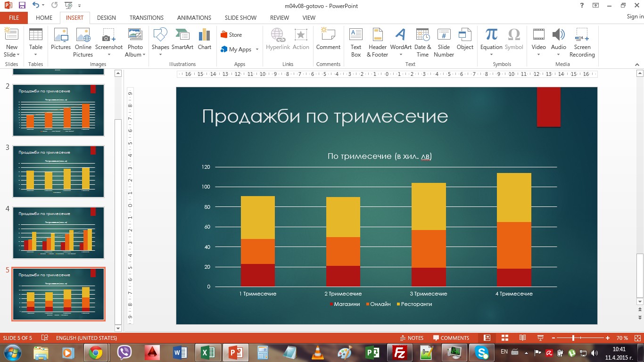Adjust the zoom slider handle
The image size is (644, 362).
click(573, 338)
